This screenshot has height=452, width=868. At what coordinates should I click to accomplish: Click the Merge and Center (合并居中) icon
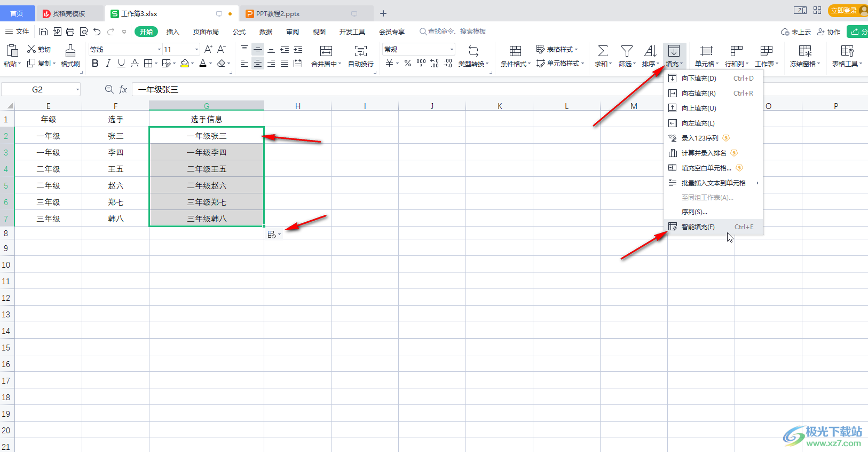pos(326,51)
